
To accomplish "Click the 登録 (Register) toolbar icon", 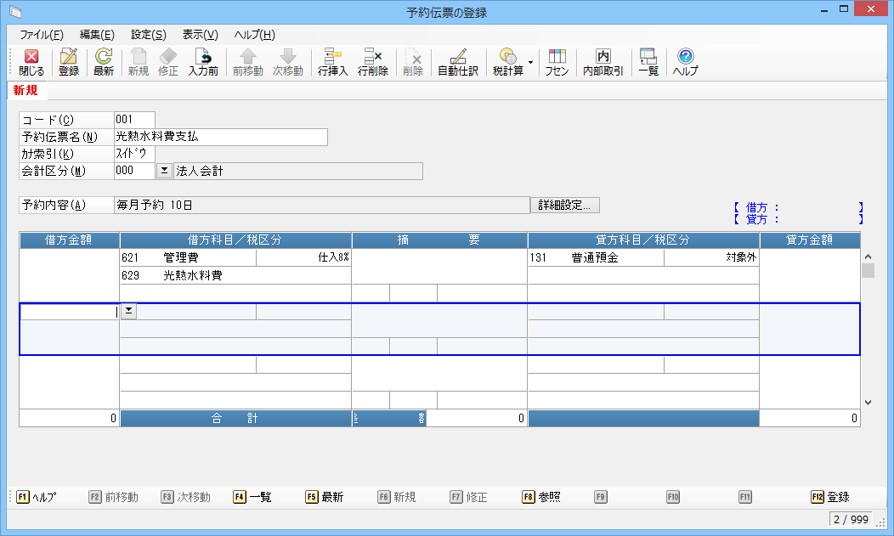I will pyautogui.click(x=68, y=62).
